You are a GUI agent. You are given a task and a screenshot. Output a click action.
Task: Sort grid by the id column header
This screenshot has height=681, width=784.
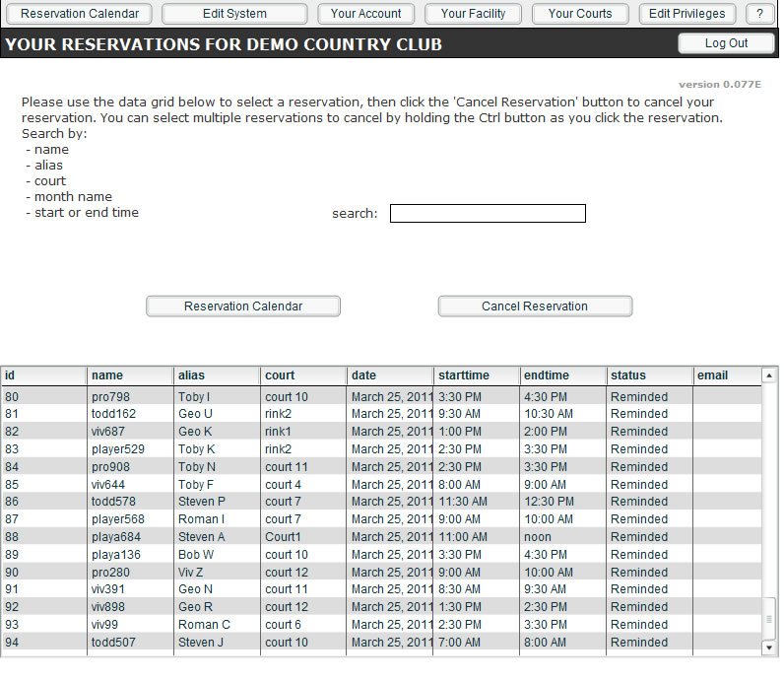[43, 375]
